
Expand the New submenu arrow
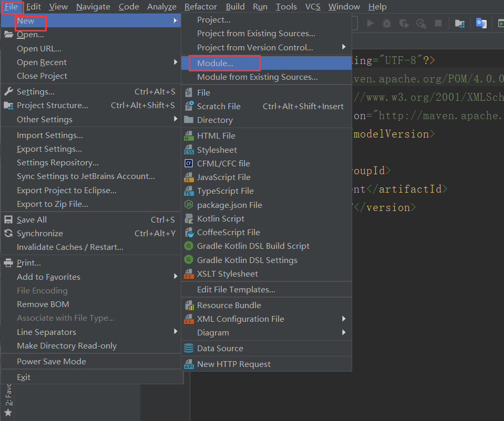(x=176, y=20)
